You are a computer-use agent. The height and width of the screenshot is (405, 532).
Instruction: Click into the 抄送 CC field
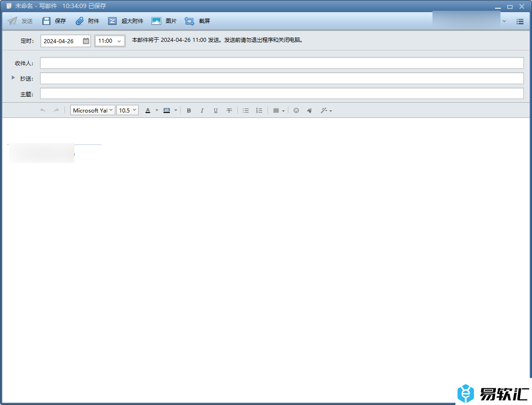tap(282, 78)
